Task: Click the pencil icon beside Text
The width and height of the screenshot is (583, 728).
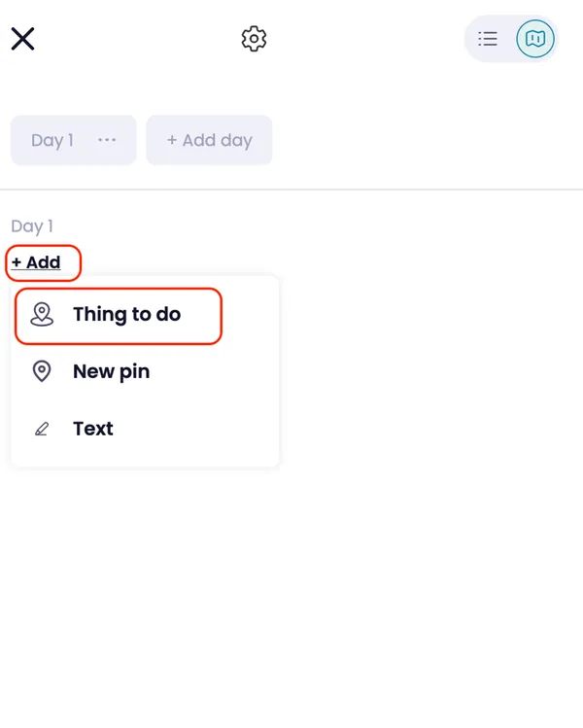Action: click(x=42, y=429)
